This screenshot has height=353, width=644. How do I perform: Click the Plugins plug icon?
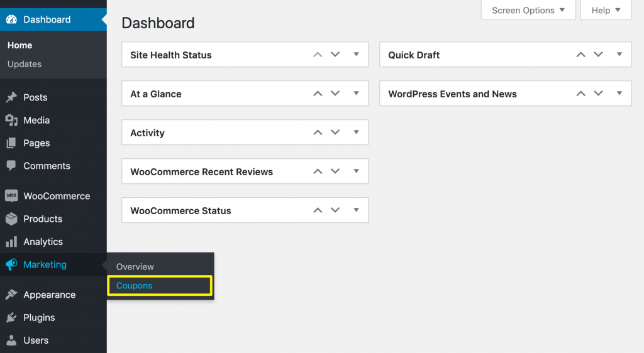(x=11, y=317)
